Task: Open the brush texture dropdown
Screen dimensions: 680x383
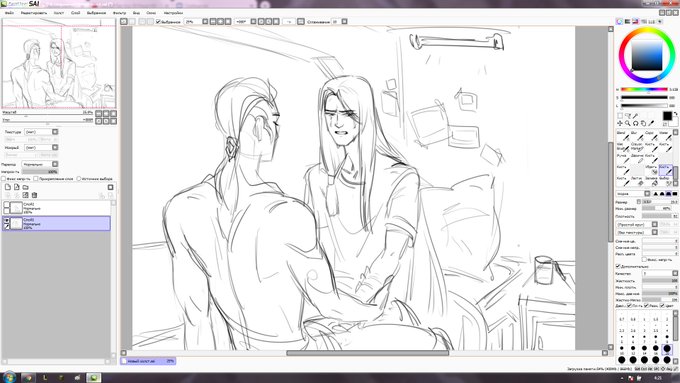Action: [637, 232]
